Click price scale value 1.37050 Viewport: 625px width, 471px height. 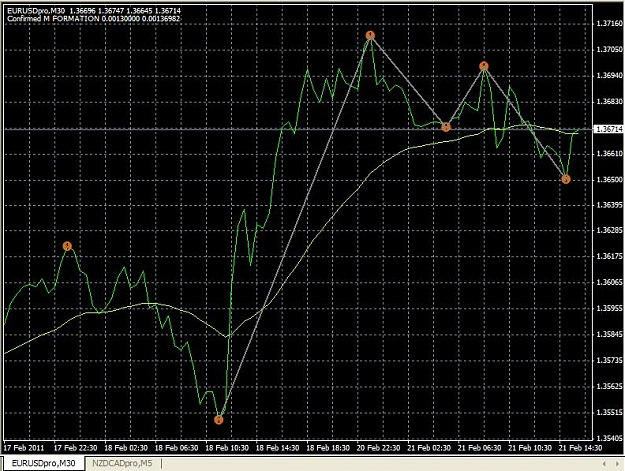610,49
